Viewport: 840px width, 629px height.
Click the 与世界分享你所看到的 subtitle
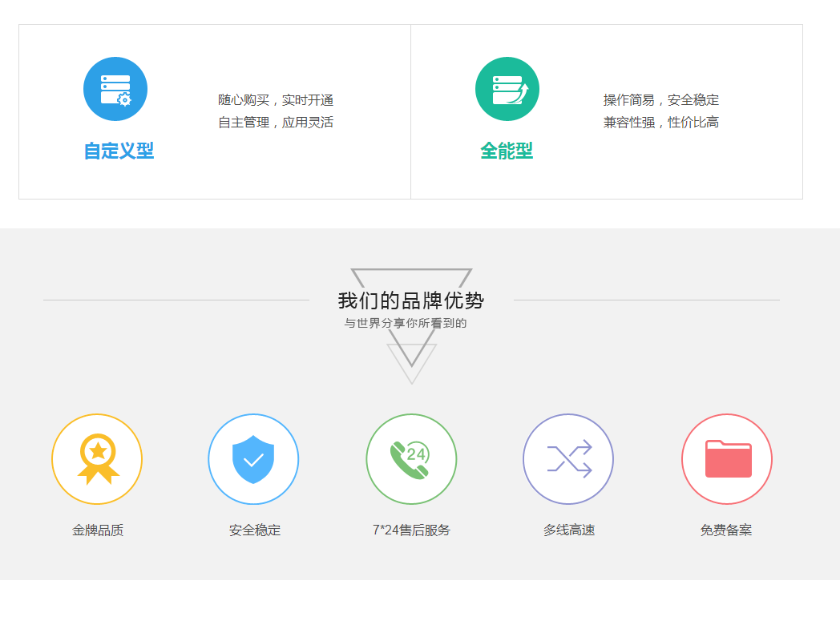[406, 324]
